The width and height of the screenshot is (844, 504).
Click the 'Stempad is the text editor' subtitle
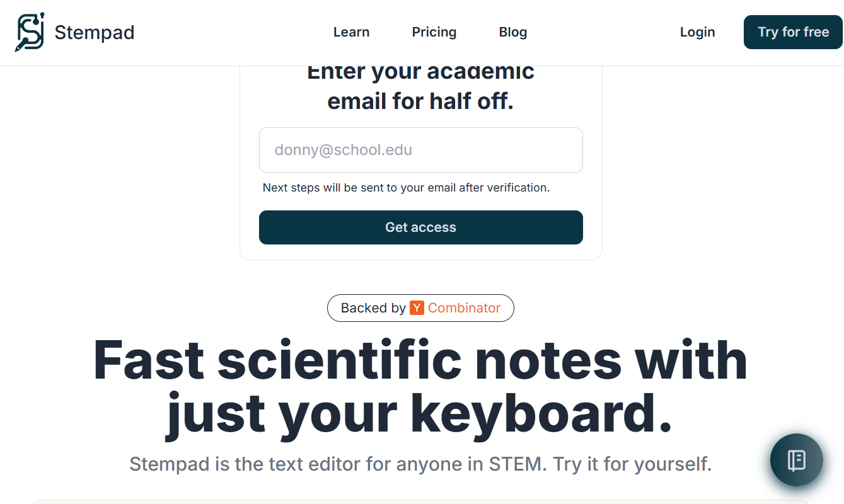[x=420, y=464]
